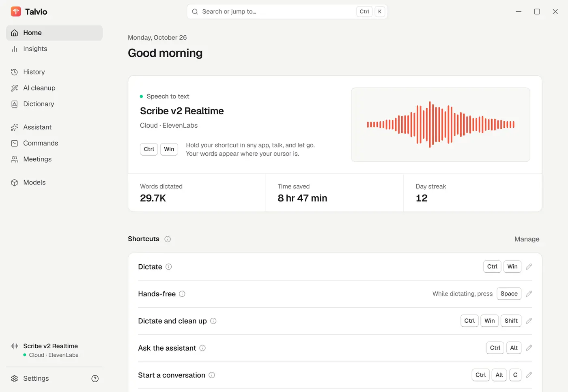Click the info icon next to Dictate
The width and height of the screenshot is (568, 392).
[169, 267]
